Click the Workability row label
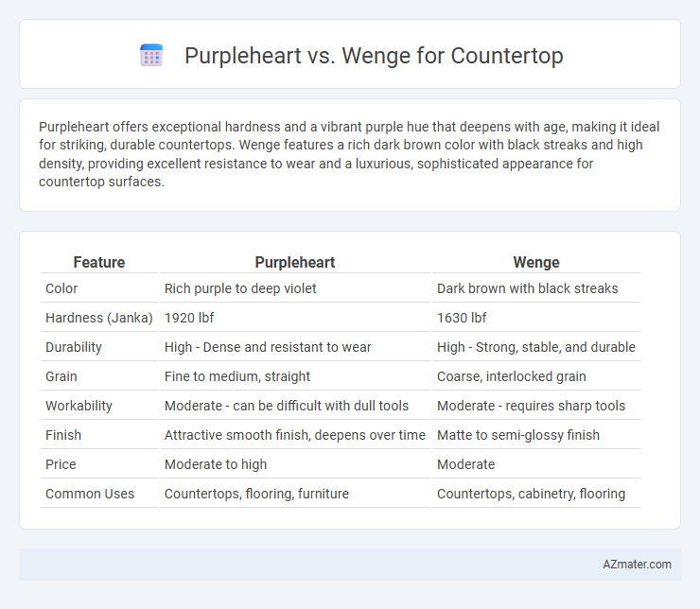The width and height of the screenshot is (700, 609). (79, 406)
